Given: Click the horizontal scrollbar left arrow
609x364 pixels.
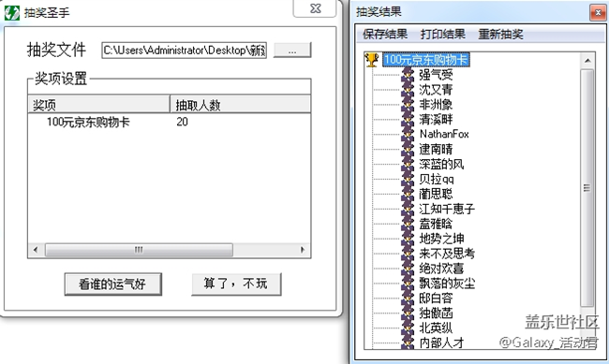Looking at the screenshot, I should [x=36, y=250].
